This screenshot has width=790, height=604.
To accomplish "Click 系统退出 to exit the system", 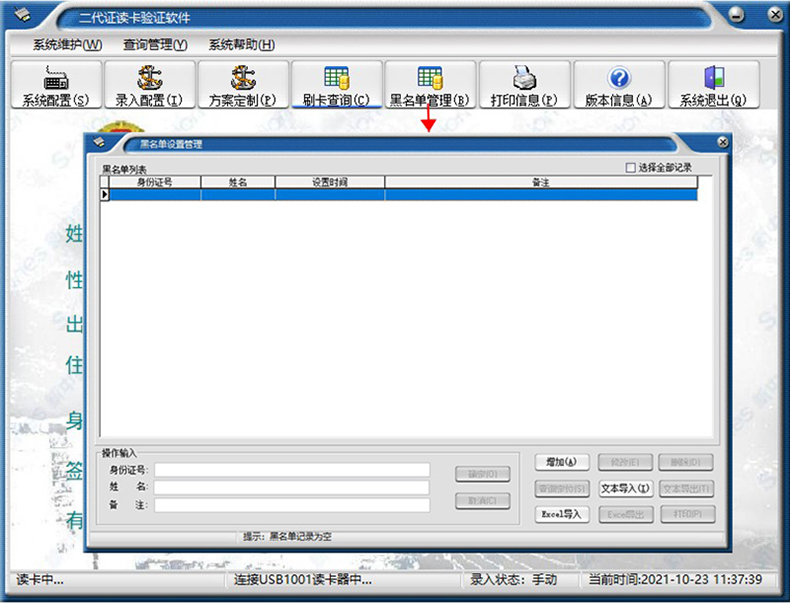I will (712, 85).
